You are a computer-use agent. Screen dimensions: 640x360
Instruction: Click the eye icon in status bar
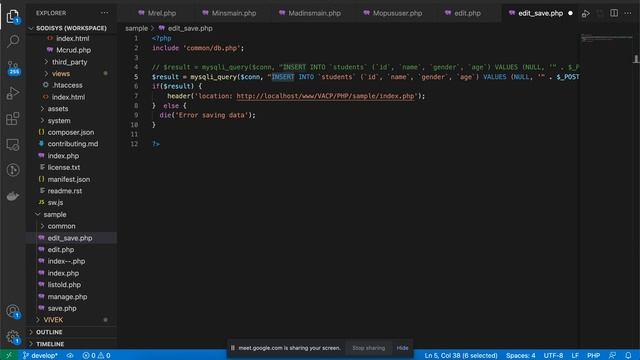click(x=70, y=355)
